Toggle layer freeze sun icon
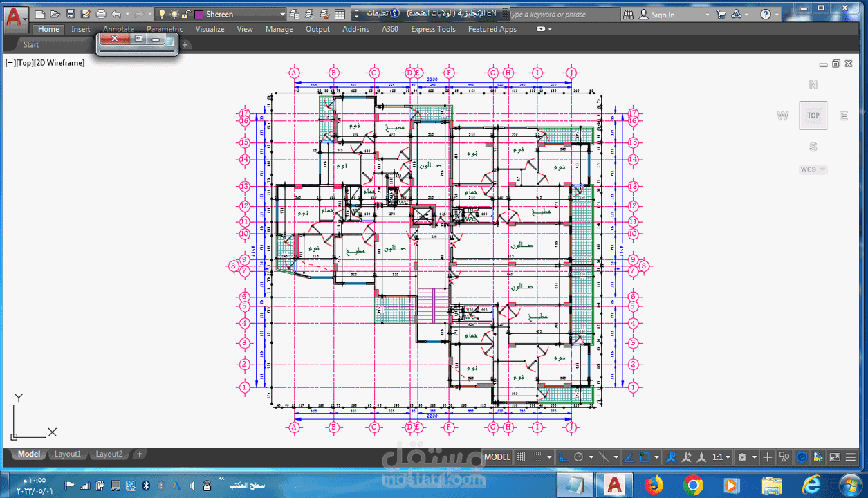 [174, 14]
